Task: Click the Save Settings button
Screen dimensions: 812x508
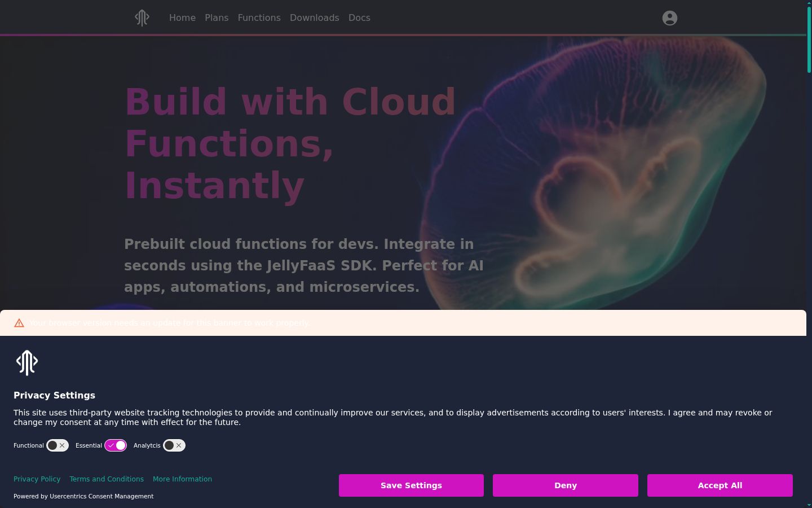Action: tap(411, 485)
